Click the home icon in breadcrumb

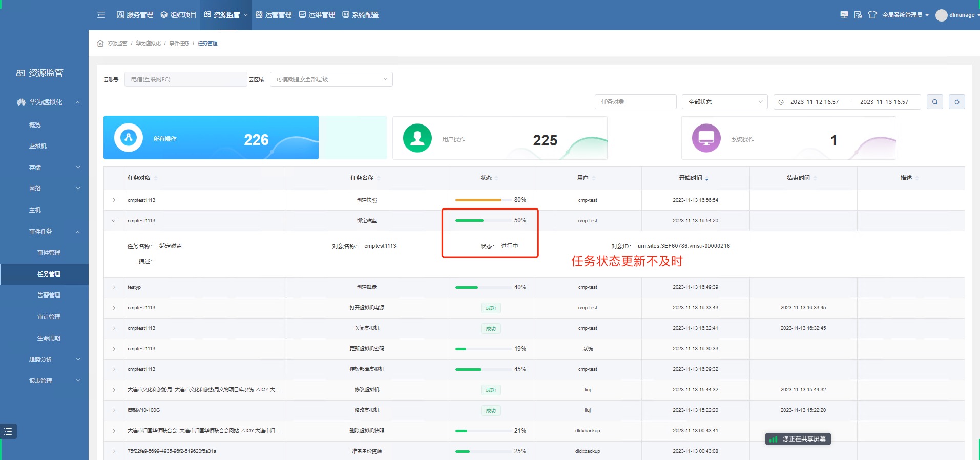pyautogui.click(x=100, y=44)
